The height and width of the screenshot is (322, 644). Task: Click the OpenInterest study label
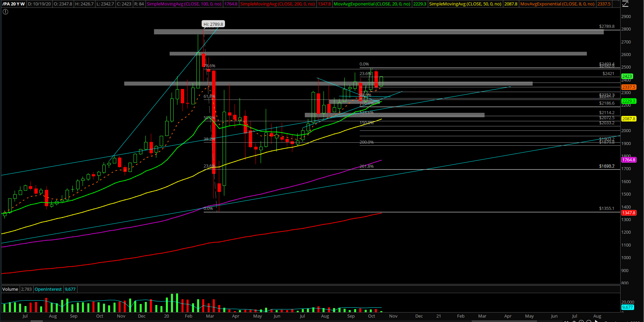48,289
